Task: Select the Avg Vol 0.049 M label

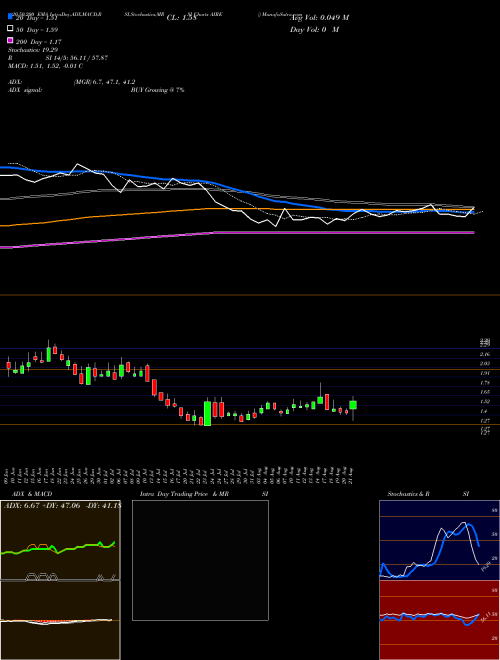Action: (x=319, y=18)
